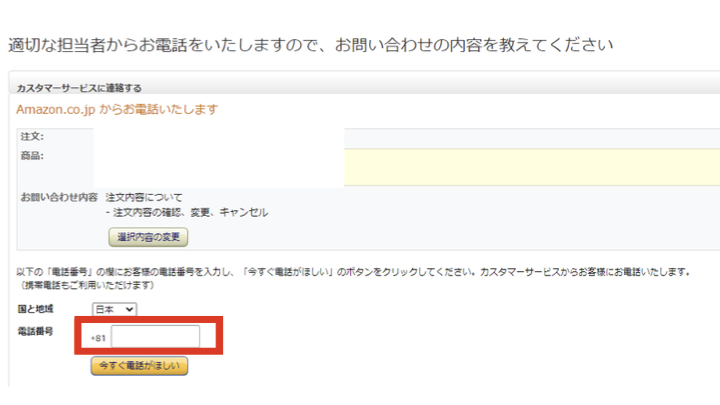Click the phone number input field

pos(155,337)
